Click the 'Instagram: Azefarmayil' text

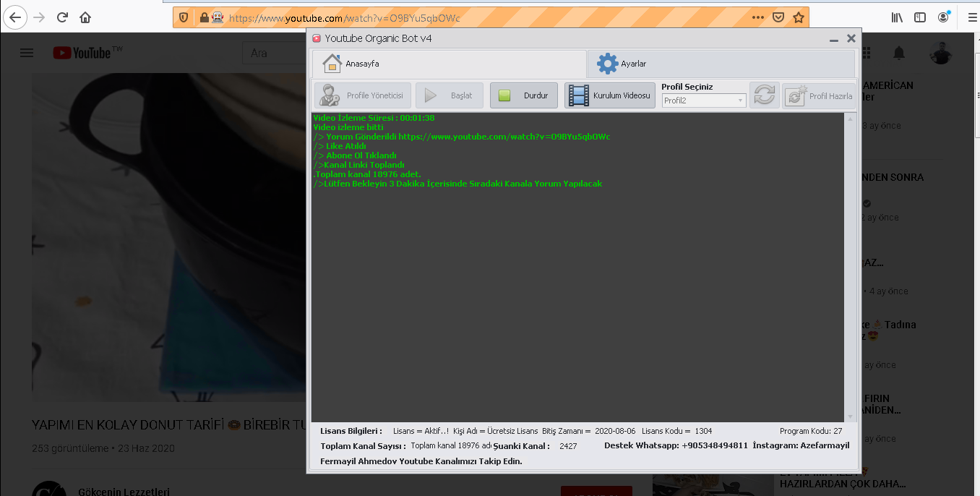801,445
